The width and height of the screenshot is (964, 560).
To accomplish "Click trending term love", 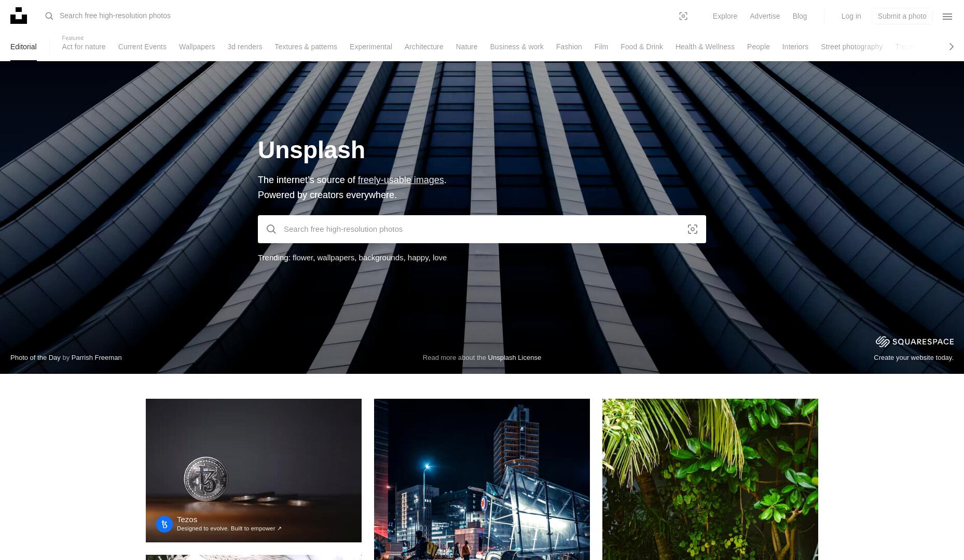I will pyautogui.click(x=439, y=258).
